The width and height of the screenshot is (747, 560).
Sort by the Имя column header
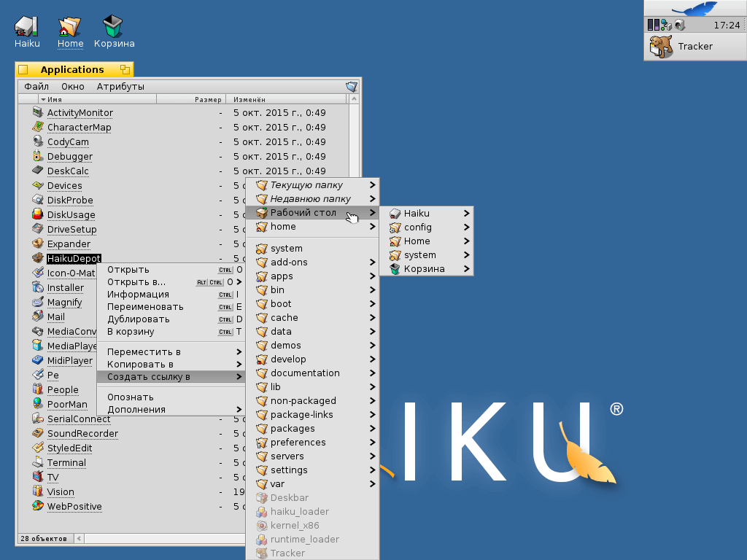[x=97, y=99]
